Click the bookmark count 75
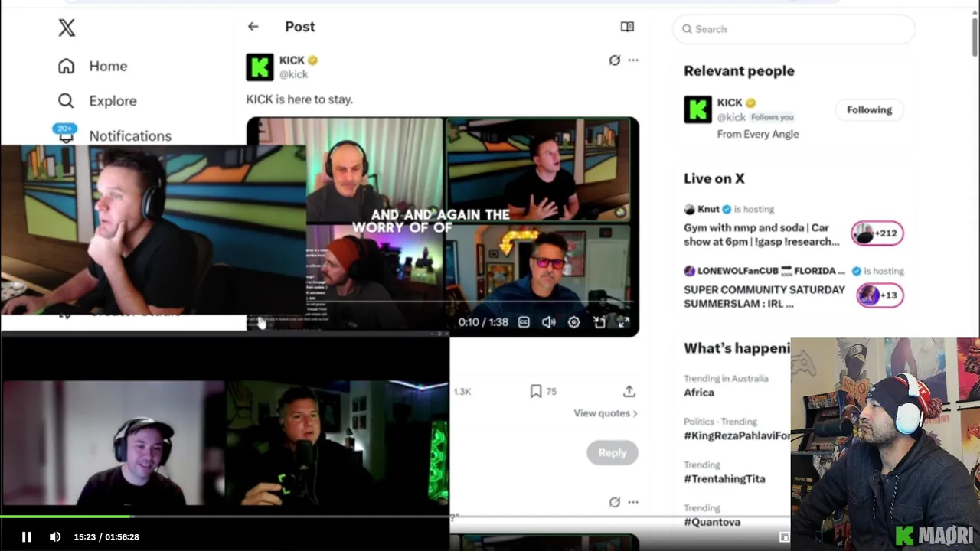The width and height of the screenshot is (980, 551). [x=551, y=391]
